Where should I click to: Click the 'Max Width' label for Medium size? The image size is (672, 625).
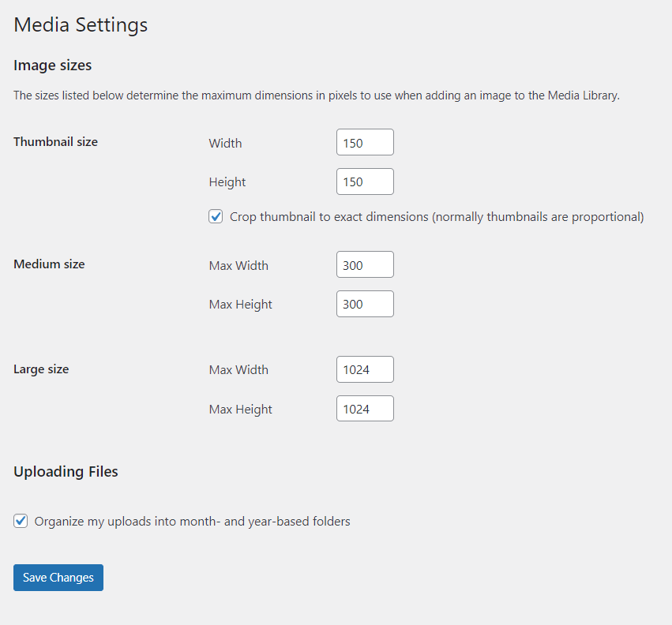tap(238, 266)
